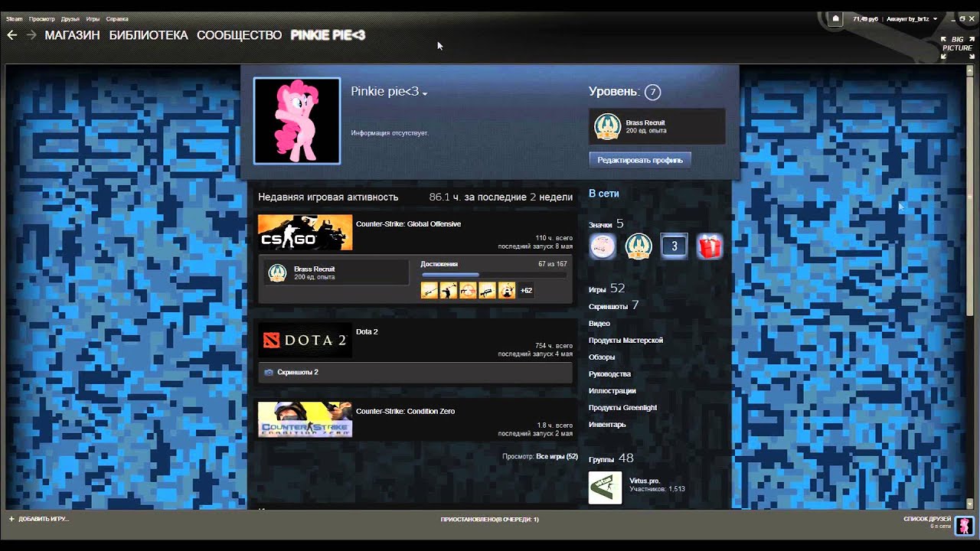Go to the СООБЩЕСТВО tab
The height and width of the screenshot is (551, 980).
point(240,35)
